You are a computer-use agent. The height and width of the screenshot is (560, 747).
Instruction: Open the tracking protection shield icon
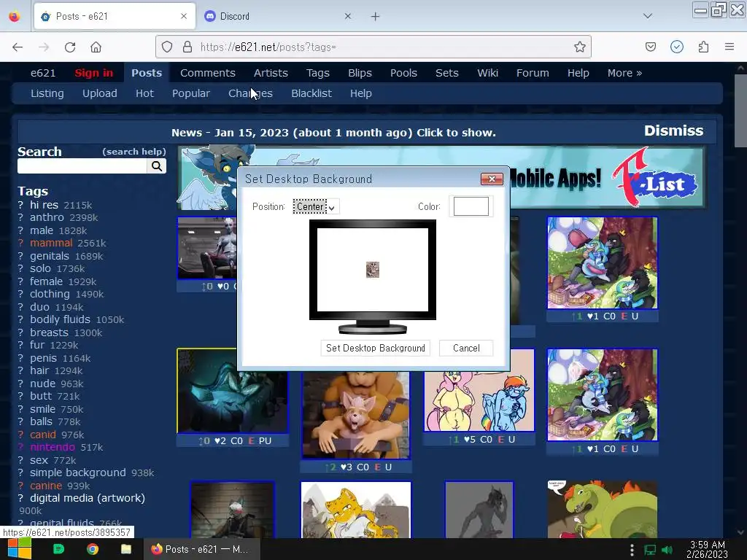[167, 47]
